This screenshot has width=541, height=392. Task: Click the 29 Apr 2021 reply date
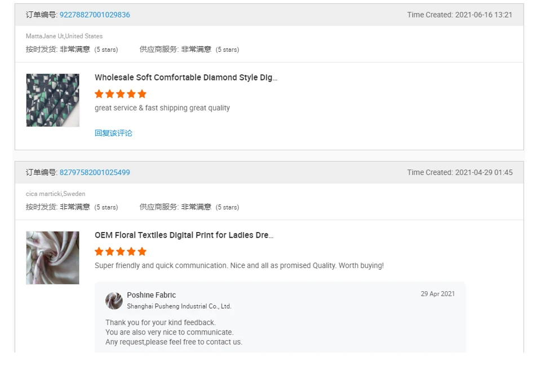tap(438, 294)
